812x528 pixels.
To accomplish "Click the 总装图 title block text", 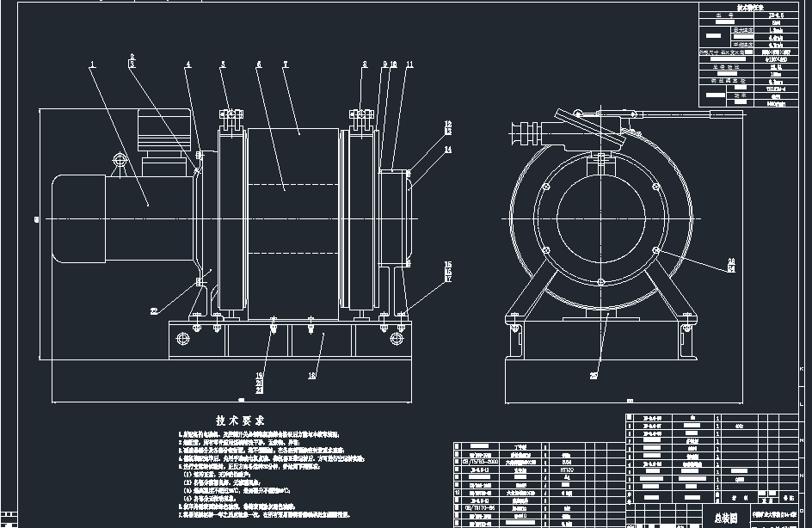I will pos(725,519).
